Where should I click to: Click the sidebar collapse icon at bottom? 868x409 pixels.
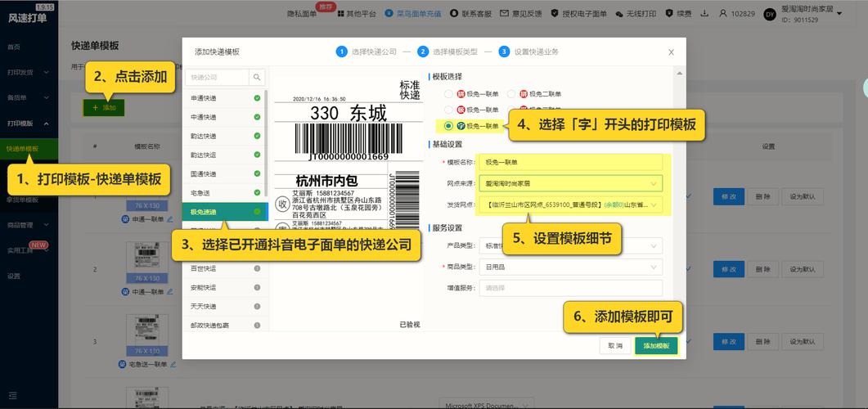pyautogui.click(x=12, y=396)
